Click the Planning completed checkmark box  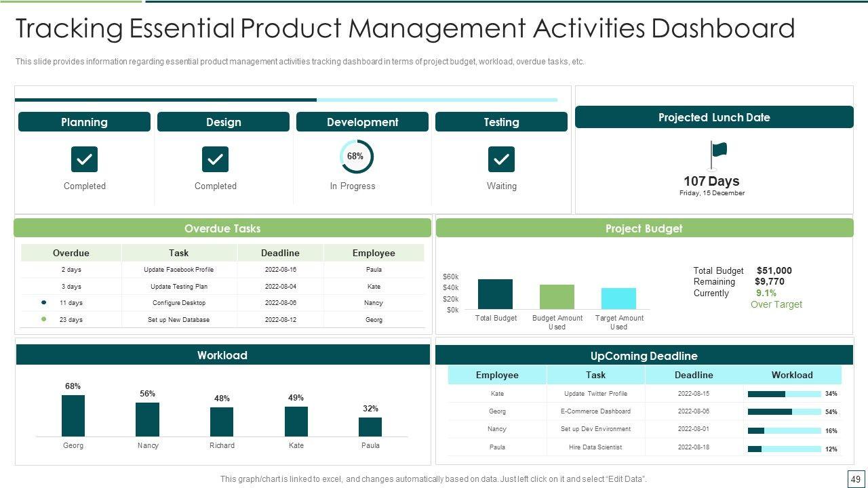(84, 159)
